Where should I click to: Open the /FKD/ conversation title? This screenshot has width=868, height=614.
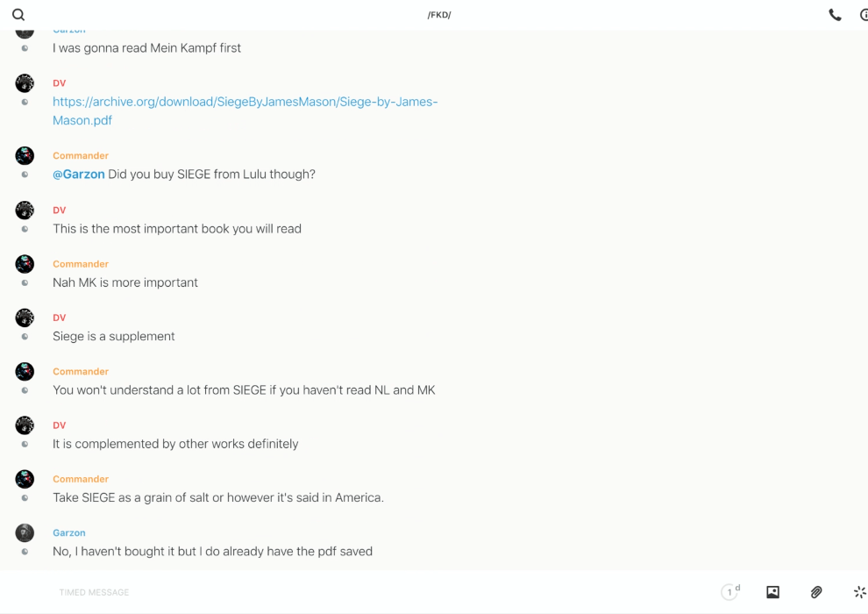438,15
